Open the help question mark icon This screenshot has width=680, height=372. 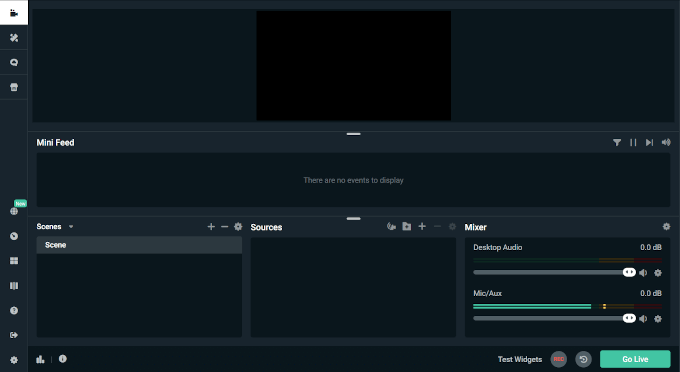click(14, 310)
